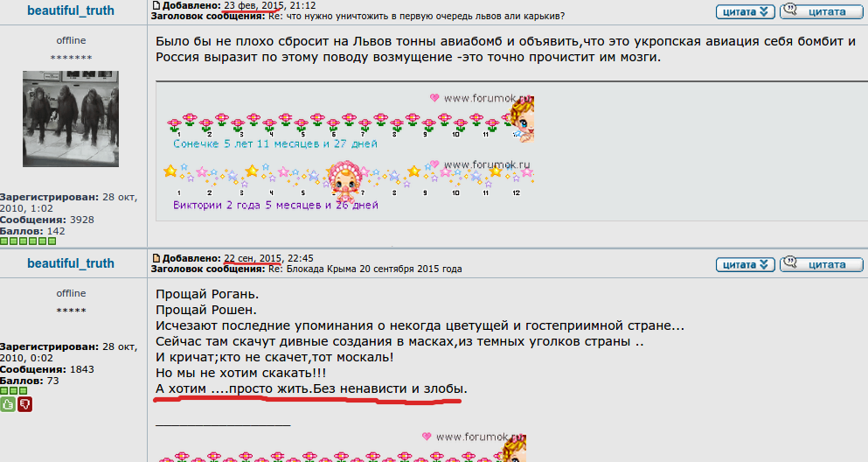Viewport: 868px width, 462px height.
Task: Click 'Сообщений: 1843' in second post sidebar
Action: pos(47,369)
